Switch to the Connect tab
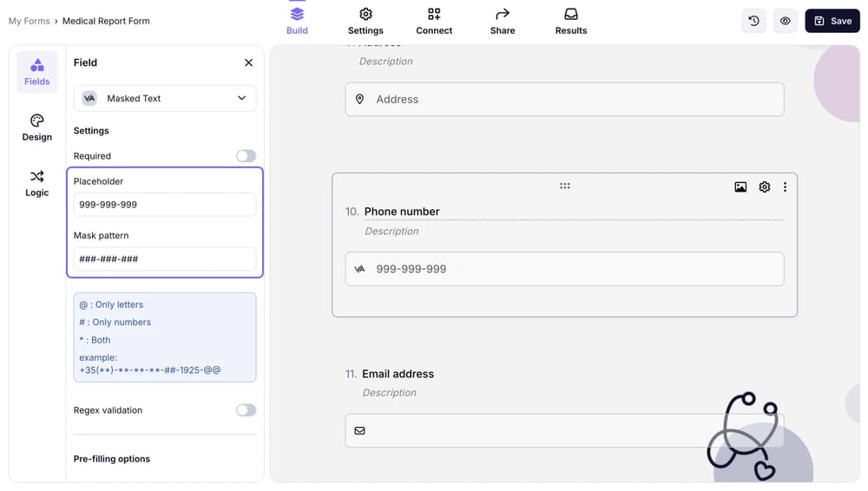The width and height of the screenshot is (868, 491). click(434, 22)
